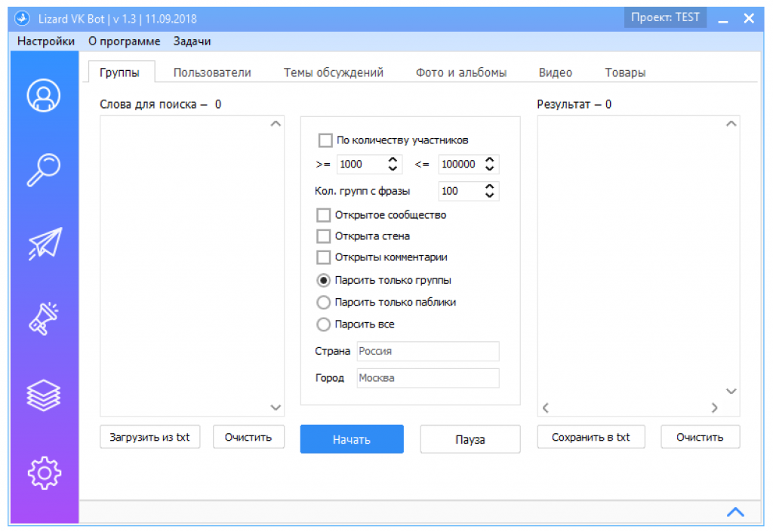Image resolution: width=773 pixels, height=532 pixels.
Task: Click the 'Пауза' button
Action: (470, 439)
